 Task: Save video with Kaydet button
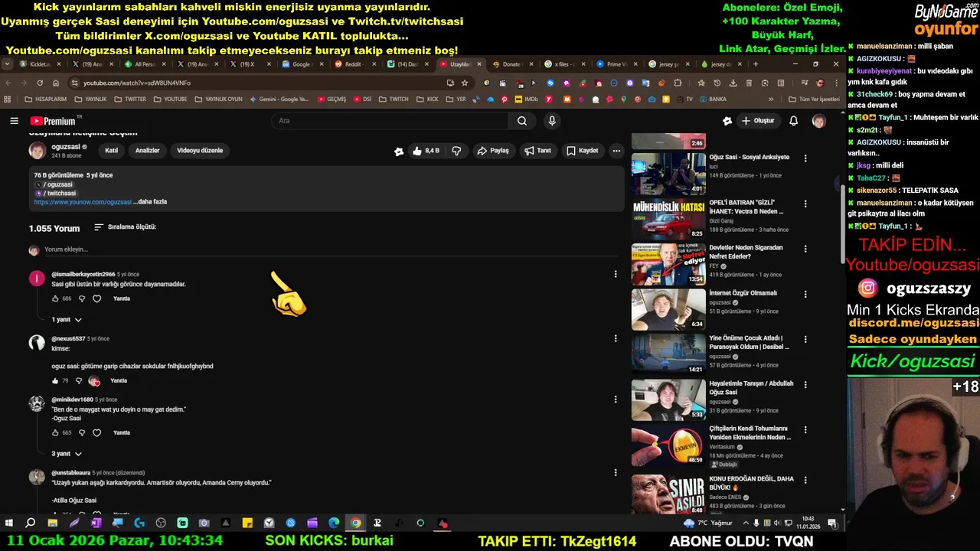pos(582,151)
